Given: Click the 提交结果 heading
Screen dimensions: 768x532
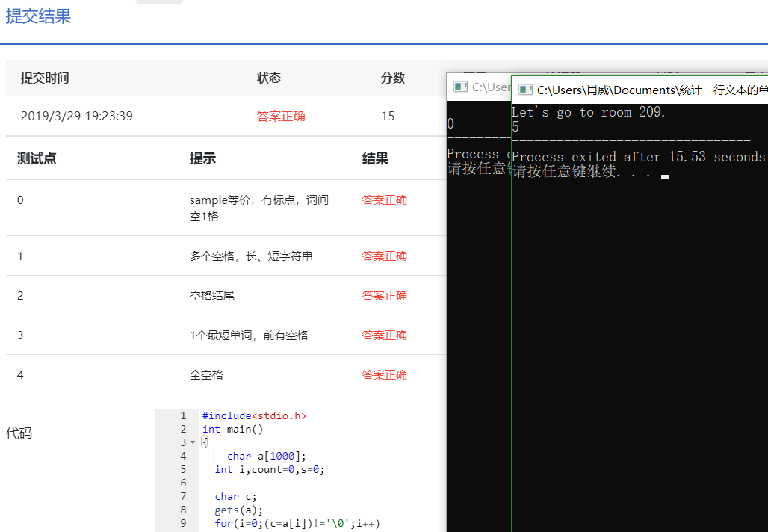Looking at the screenshot, I should pyautogui.click(x=38, y=16).
